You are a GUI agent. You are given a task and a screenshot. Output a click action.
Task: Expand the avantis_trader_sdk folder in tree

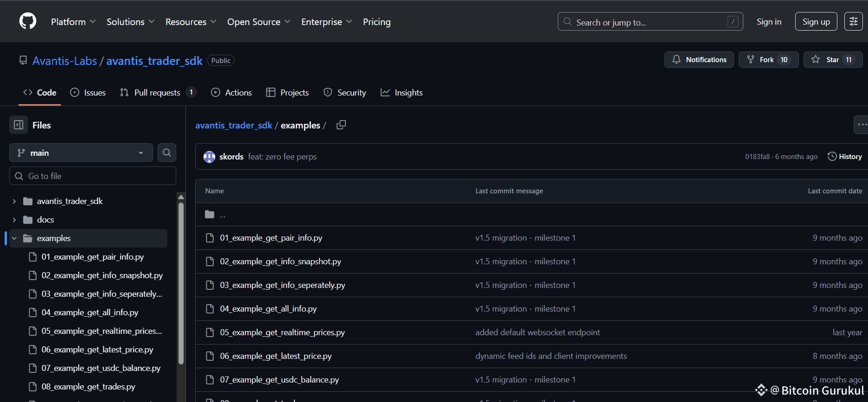(x=14, y=201)
